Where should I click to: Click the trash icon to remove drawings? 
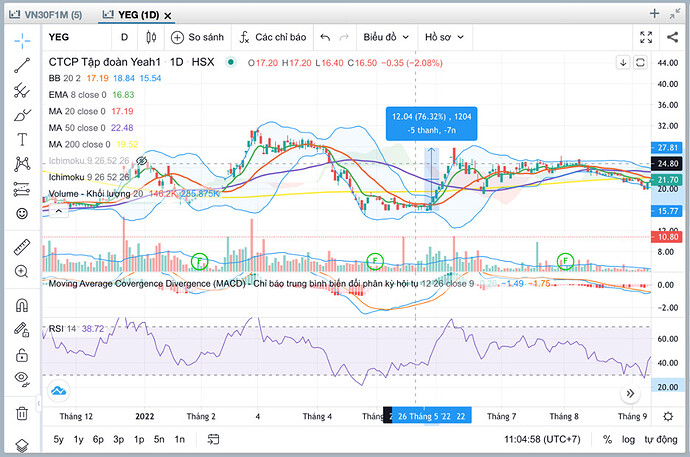[21, 413]
